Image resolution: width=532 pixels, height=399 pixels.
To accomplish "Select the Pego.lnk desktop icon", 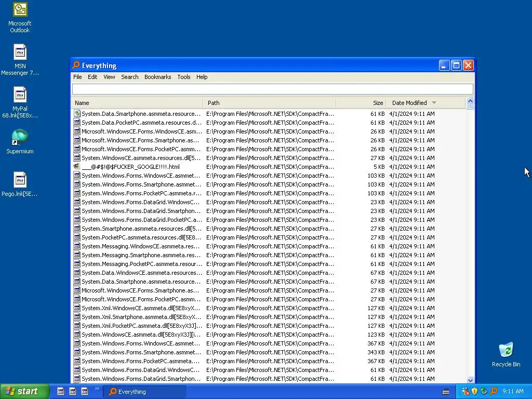I will (x=20, y=184).
